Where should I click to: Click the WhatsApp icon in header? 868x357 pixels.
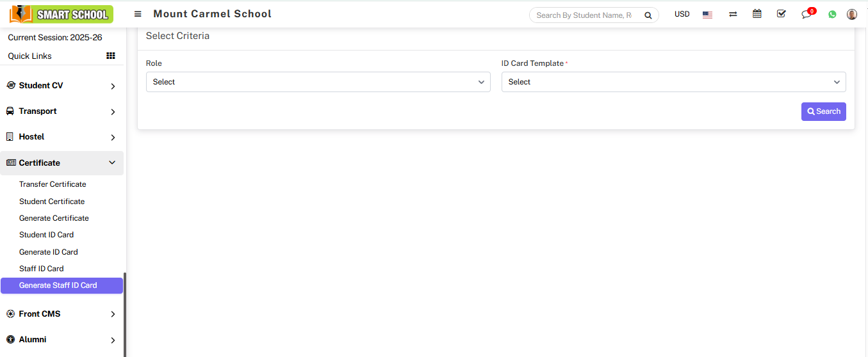(x=832, y=14)
